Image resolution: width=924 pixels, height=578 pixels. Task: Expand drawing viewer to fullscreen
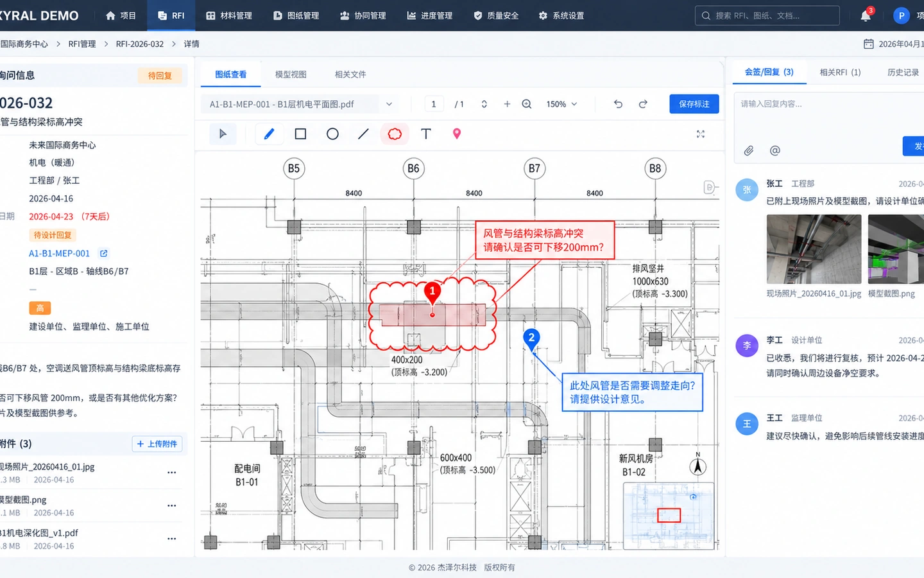701,134
